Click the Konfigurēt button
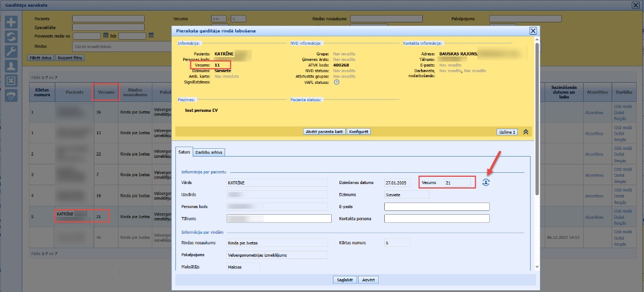The height and width of the screenshot is (292, 644). click(x=359, y=131)
